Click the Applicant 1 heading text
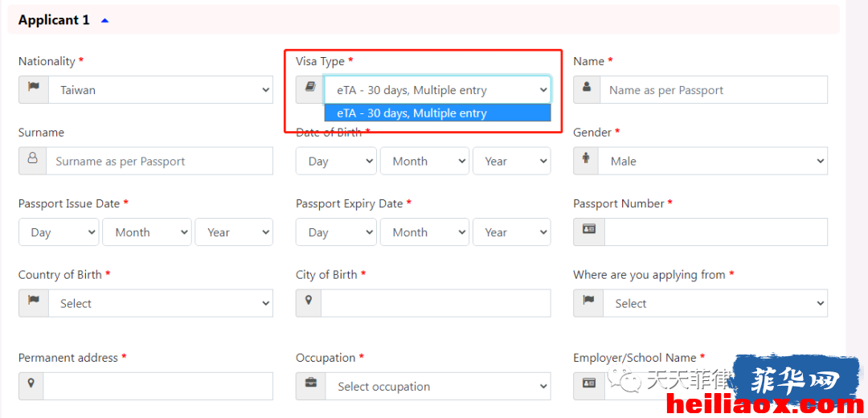The image size is (868, 418). [x=54, y=20]
